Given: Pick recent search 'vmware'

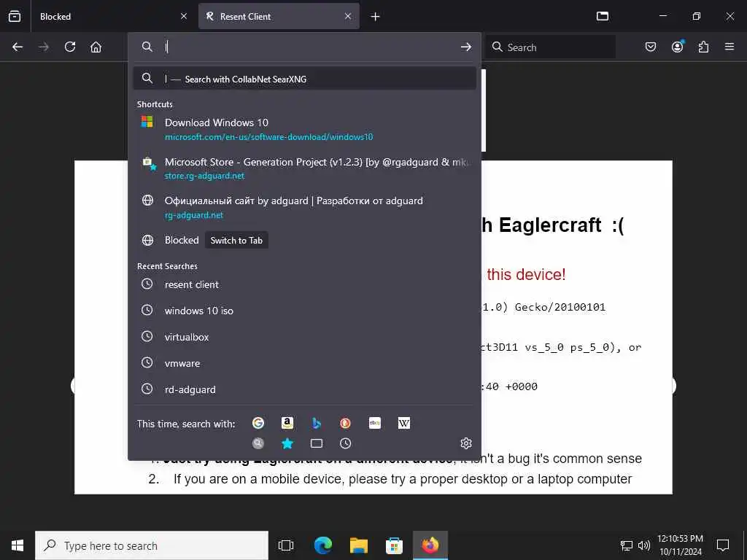Looking at the screenshot, I should click(x=304, y=363).
